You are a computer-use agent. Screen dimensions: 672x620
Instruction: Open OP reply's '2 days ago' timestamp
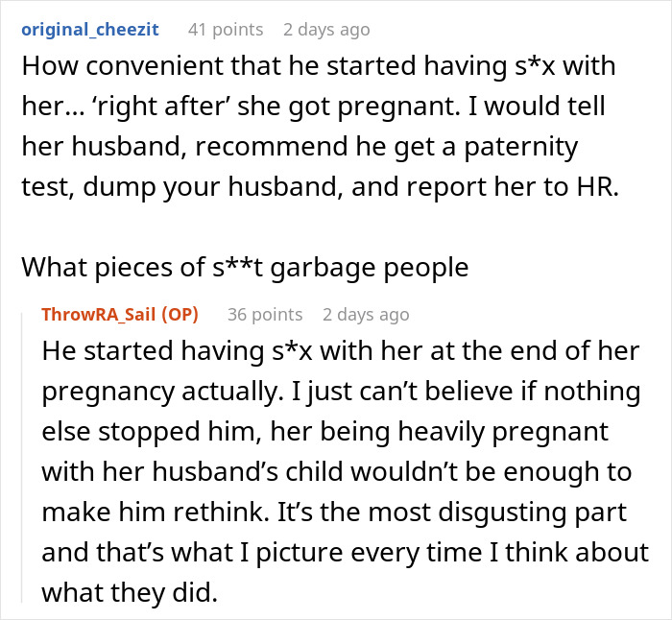pyautogui.click(x=366, y=315)
